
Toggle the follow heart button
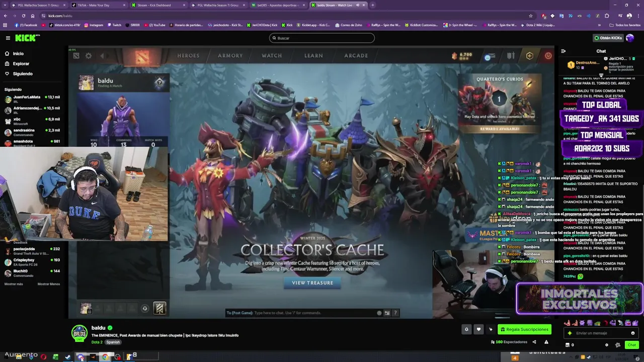click(x=478, y=329)
